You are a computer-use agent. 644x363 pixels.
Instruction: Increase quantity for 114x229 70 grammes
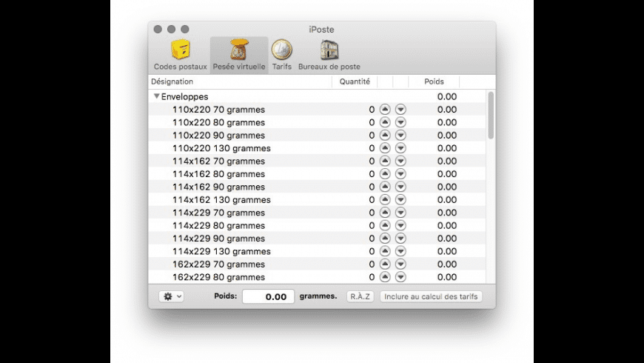(x=385, y=212)
